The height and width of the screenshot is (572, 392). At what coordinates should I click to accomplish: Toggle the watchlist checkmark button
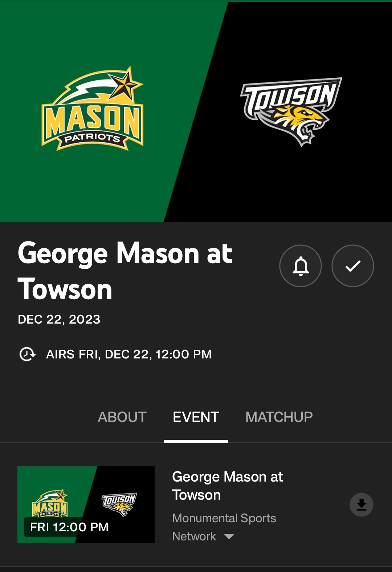coord(353,266)
